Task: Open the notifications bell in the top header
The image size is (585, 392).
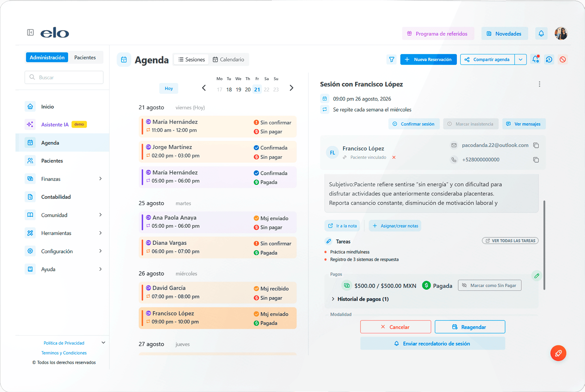Action: (x=541, y=34)
